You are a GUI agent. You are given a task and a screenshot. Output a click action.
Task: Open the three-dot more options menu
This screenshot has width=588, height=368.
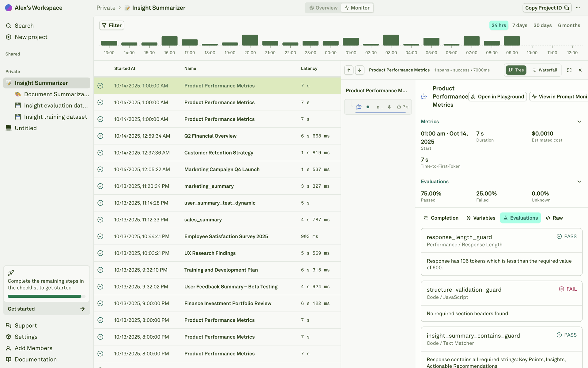[x=578, y=8]
